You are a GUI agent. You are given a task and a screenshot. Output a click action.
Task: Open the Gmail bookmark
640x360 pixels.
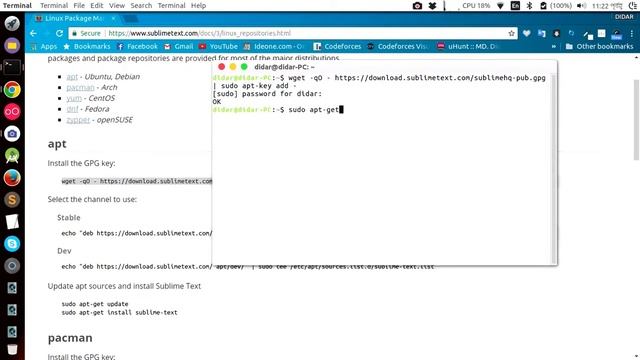tap(179, 47)
